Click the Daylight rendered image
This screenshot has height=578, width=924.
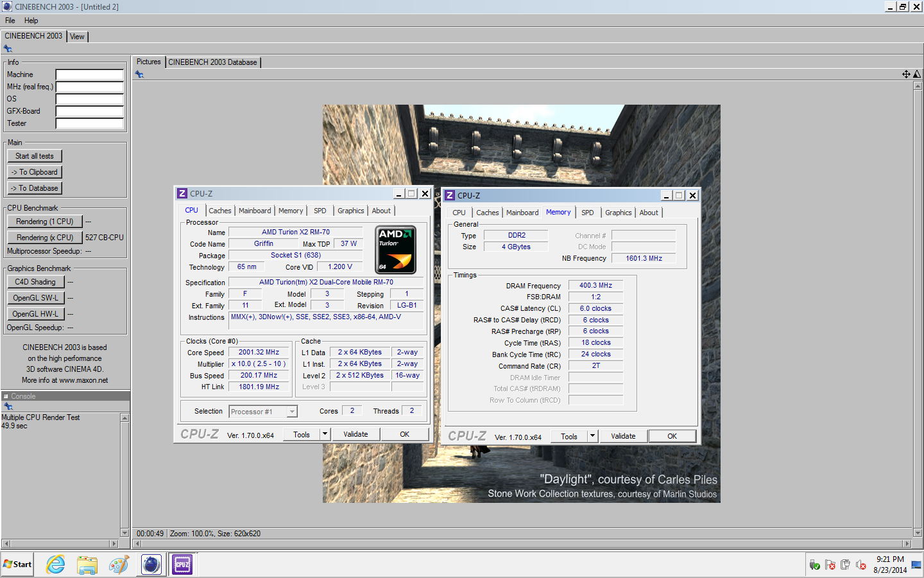(521, 304)
